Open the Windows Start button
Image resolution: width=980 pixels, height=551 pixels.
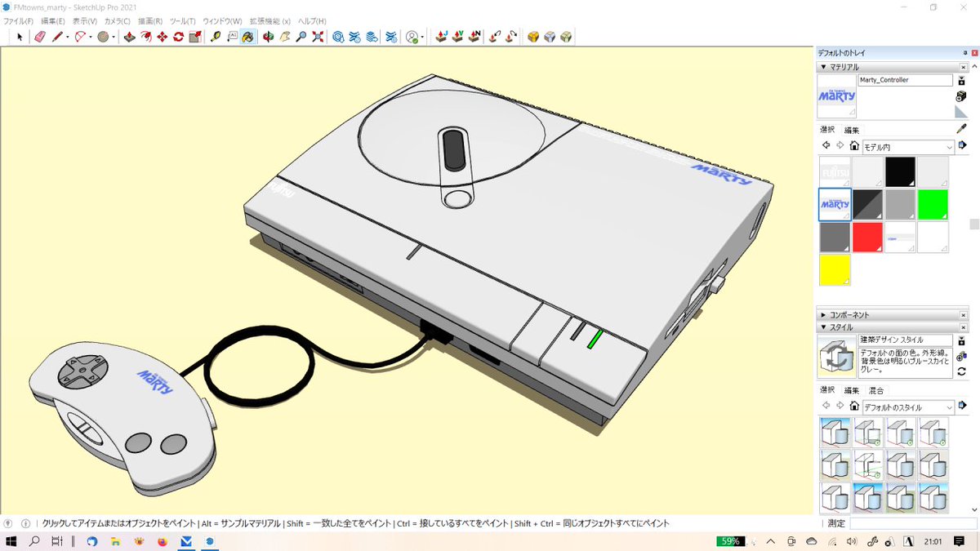pos(11,541)
